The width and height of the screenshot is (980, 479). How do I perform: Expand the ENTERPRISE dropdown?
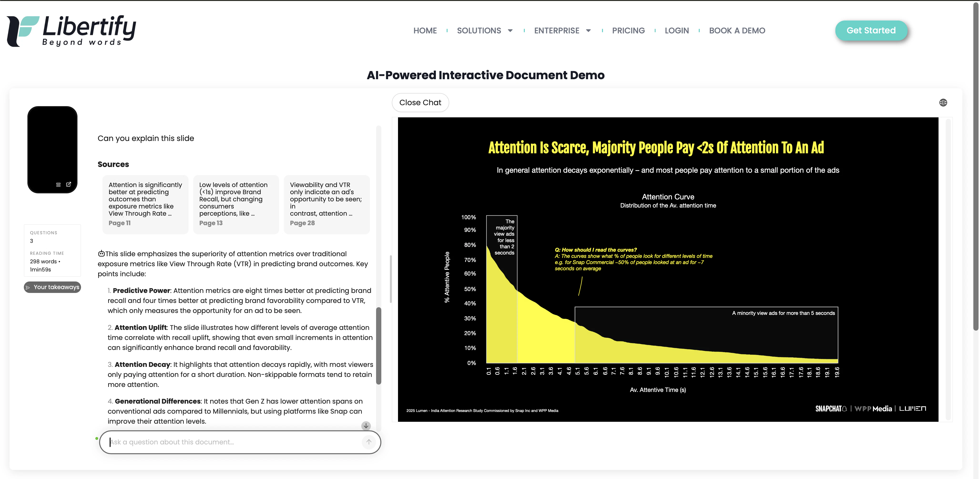pyautogui.click(x=556, y=31)
